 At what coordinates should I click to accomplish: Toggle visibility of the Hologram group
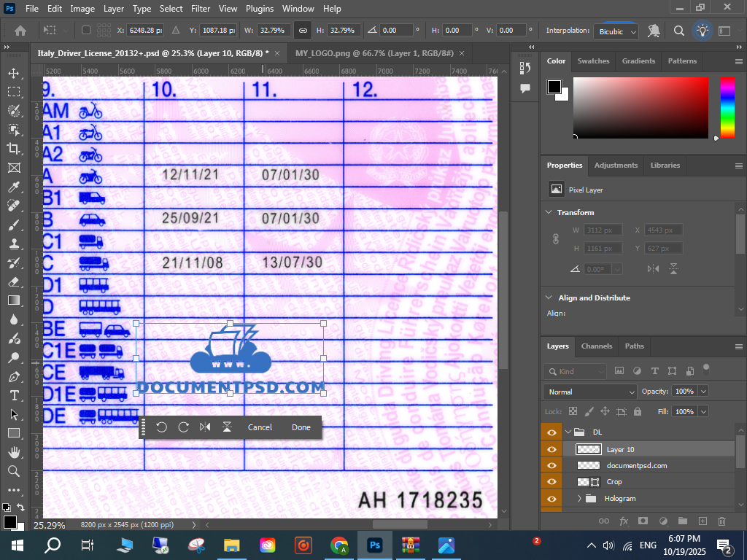click(x=551, y=499)
